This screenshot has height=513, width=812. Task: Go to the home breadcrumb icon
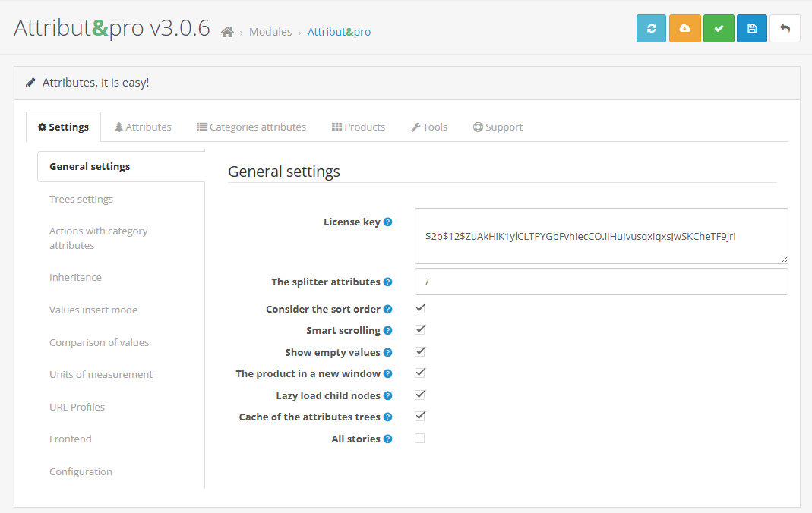click(226, 32)
